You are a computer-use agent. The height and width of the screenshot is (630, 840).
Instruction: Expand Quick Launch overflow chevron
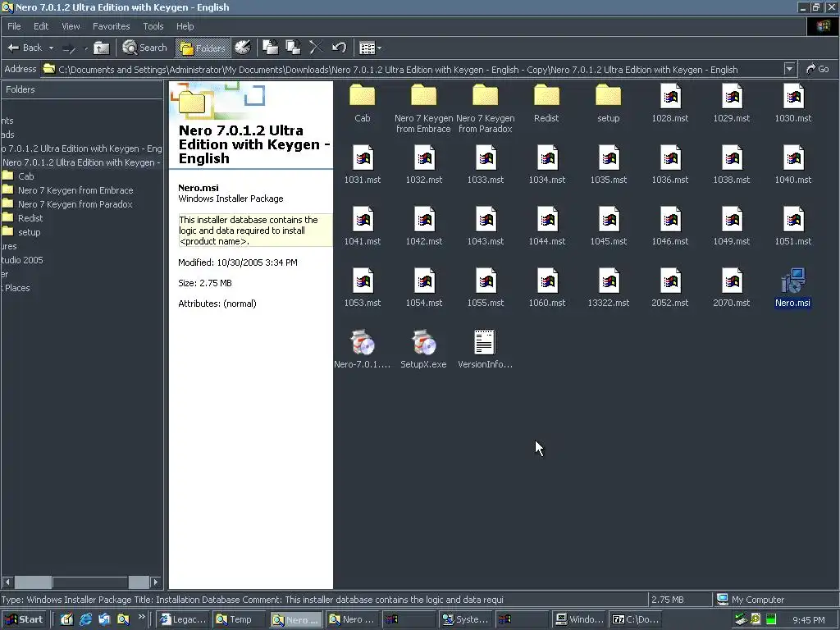[141, 617]
